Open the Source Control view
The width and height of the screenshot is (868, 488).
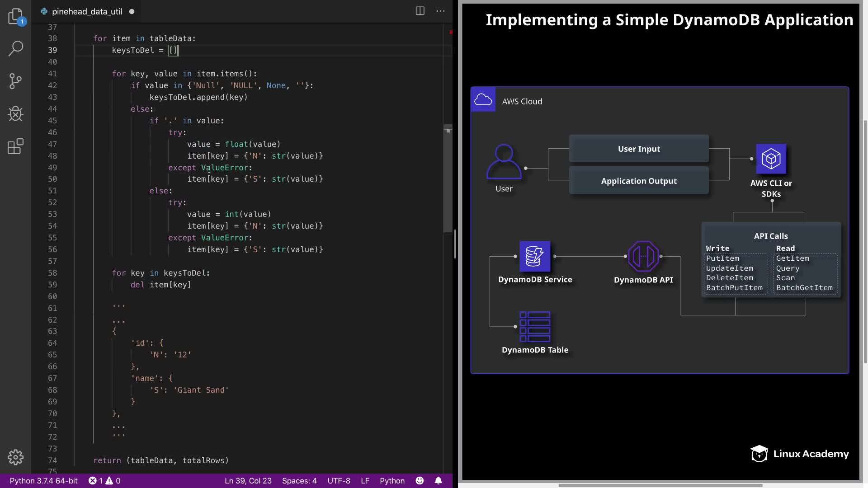pyautogui.click(x=15, y=81)
